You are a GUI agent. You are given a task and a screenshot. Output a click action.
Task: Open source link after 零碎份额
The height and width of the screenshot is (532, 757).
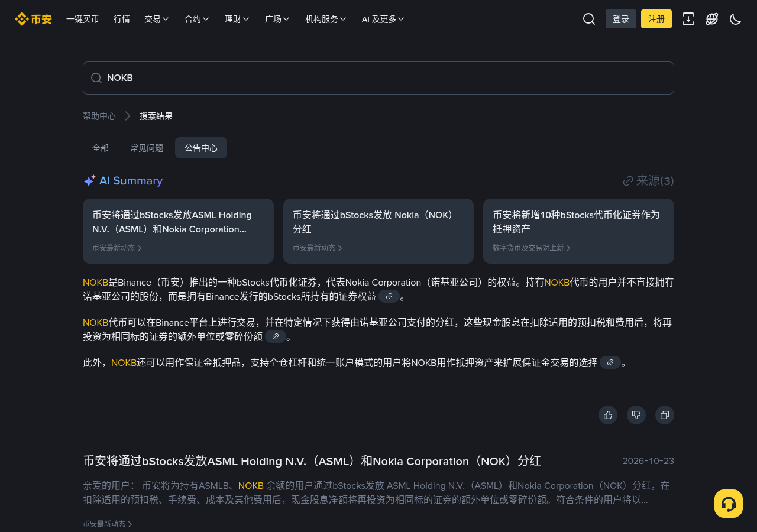[x=276, y=337]
